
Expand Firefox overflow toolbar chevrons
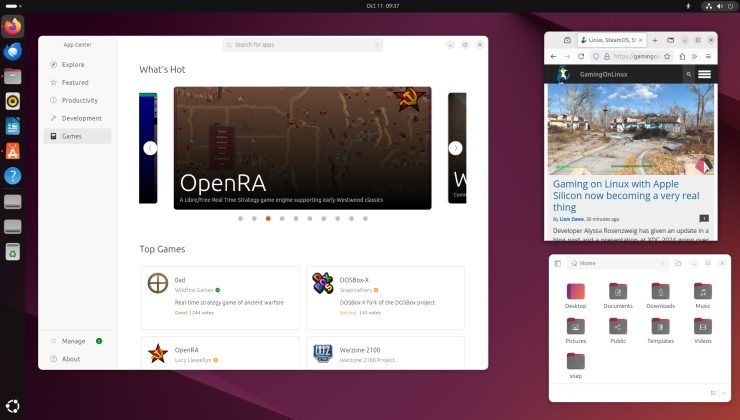(x=694, y=57)
